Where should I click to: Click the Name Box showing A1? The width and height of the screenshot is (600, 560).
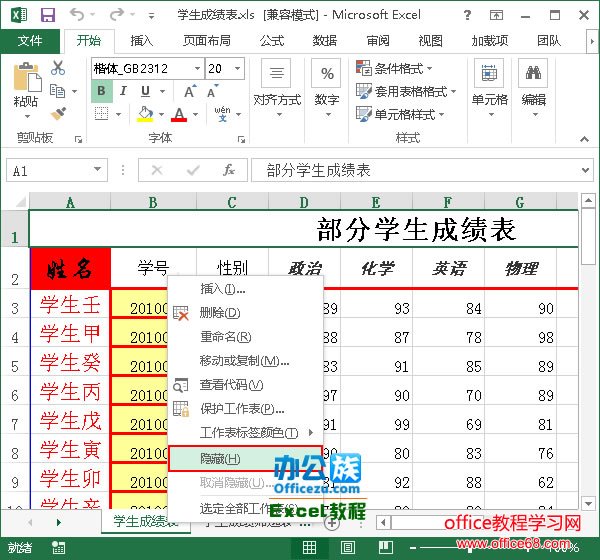(57, 171)
